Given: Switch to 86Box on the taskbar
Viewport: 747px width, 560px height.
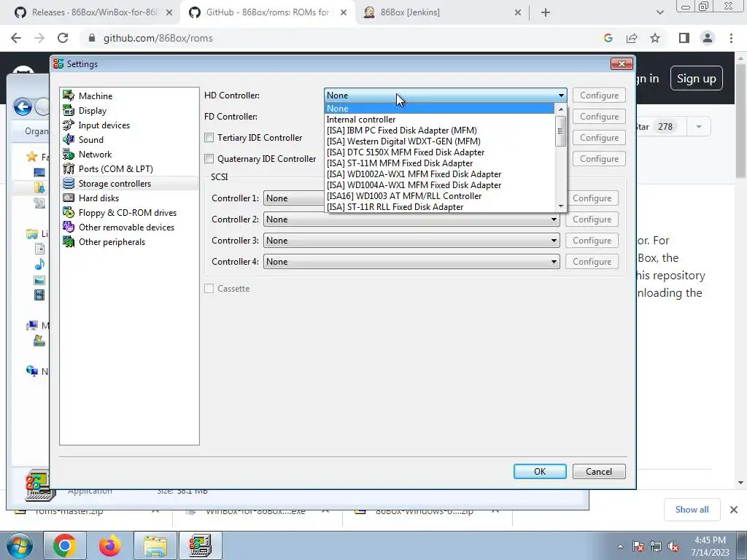Looking at the screenshot, I should tap(200, 545).
